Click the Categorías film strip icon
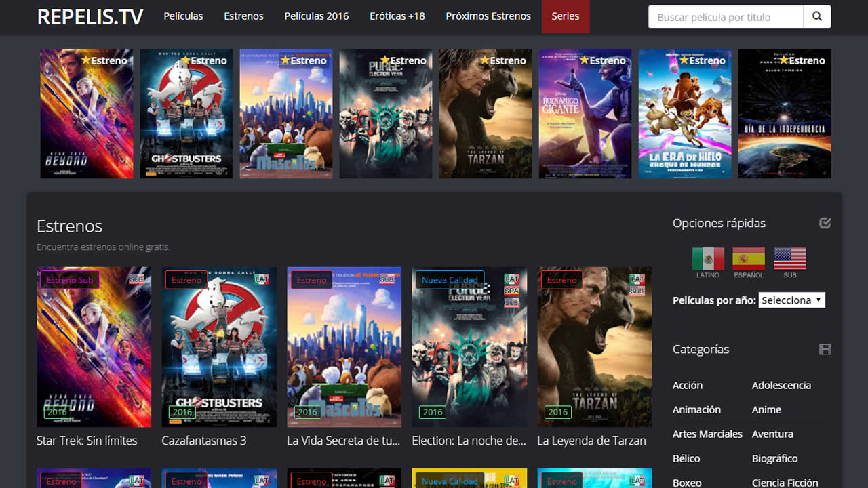868x488 pixels. [x=825, y=350]
